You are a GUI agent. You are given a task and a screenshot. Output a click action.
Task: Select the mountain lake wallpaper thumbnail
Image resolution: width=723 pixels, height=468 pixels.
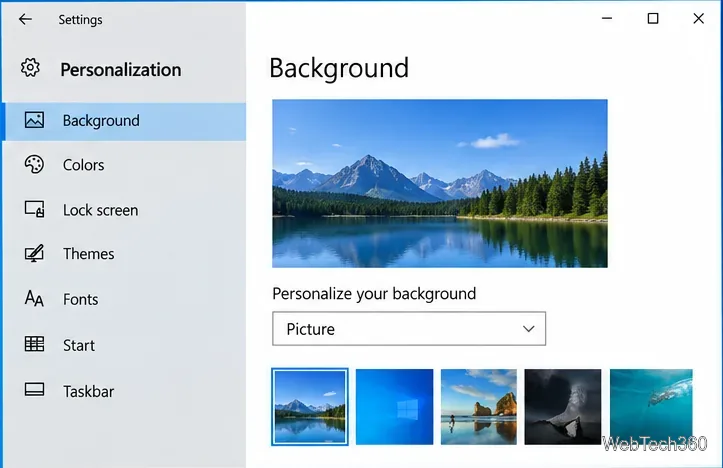point(310,407)
